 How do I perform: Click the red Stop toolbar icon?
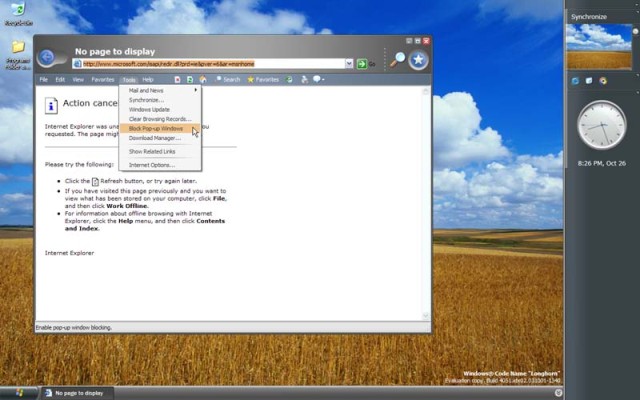(x=178, y=80)
